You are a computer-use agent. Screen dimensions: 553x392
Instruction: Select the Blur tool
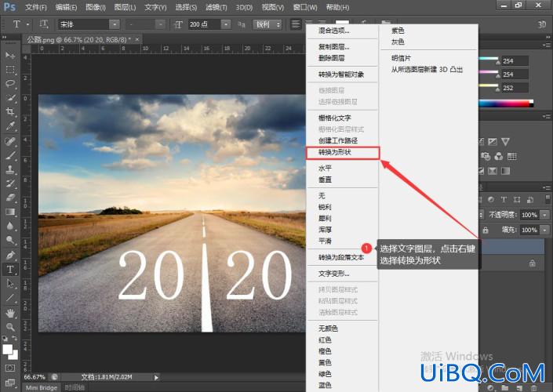(x=10, y=226)
